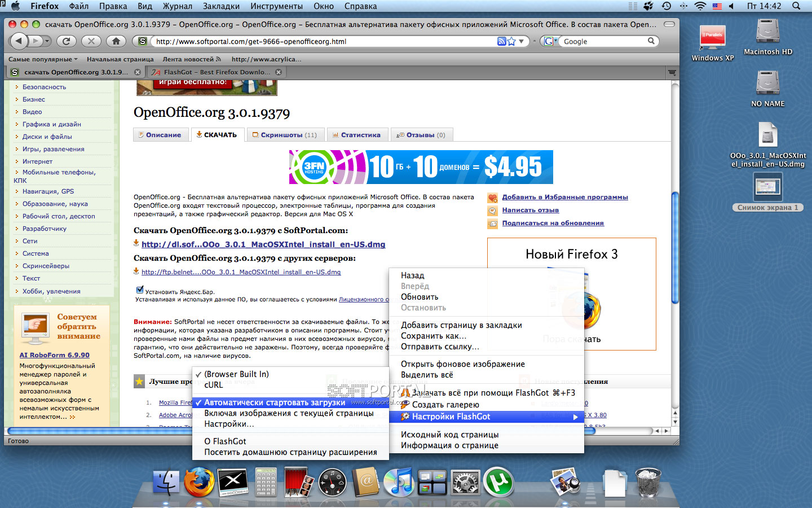Click the search magnifier in Google box
Image resolution: width=812 pixels, height=508 pixels.
pos(651,41)
